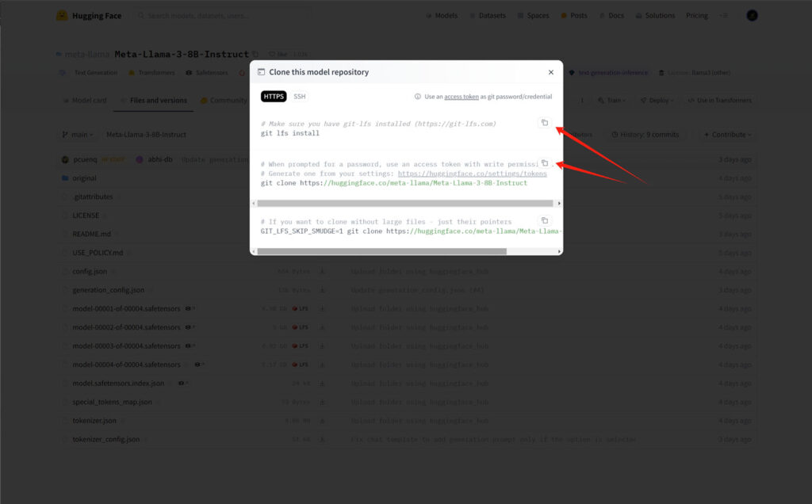
Task: Open model-00001-of-00004.safetensors
Action: (126, 308)
